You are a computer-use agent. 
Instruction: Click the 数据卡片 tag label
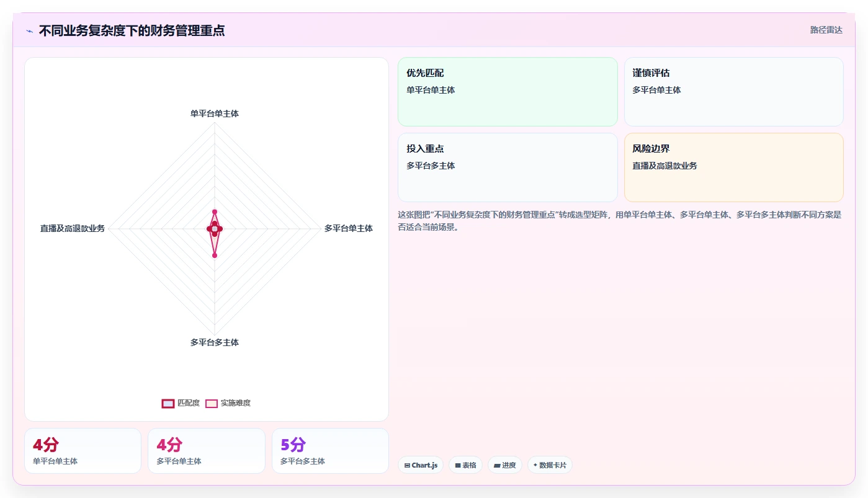[553, 465]
